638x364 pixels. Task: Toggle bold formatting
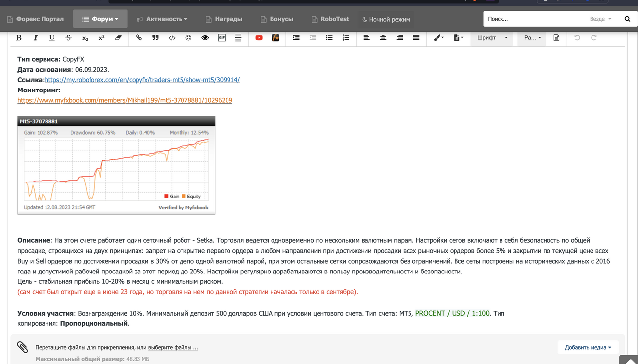[x=19, y=38]
